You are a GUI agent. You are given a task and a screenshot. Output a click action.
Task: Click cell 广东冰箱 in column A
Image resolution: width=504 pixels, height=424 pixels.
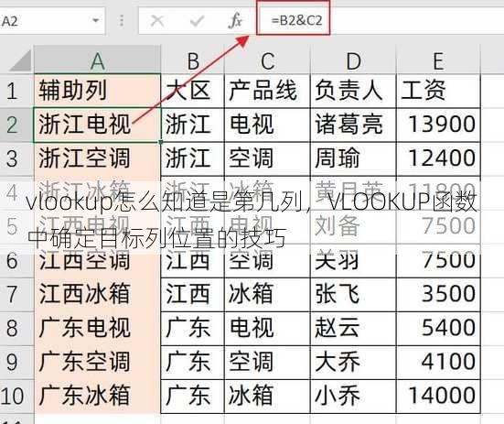97,397
